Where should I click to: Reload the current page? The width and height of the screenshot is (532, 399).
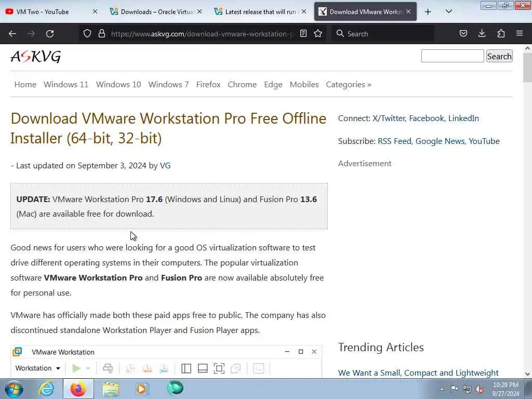coord(50,34)
